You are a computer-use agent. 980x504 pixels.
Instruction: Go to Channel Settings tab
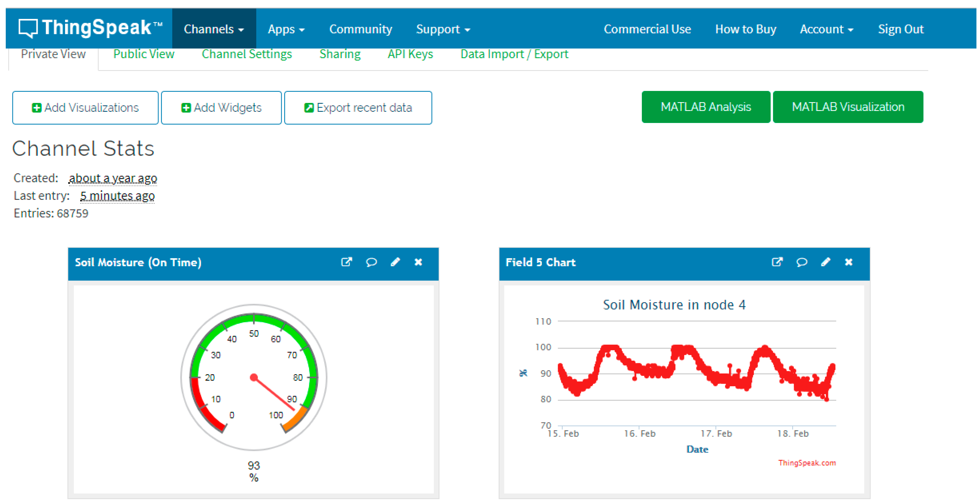pos(246,54)
